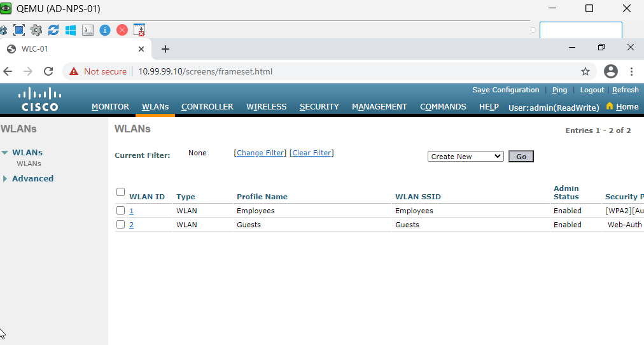The height and width of the screenshot is (345, 644).
Task: Click the Home house icon
Action: (x=610, y=106)
